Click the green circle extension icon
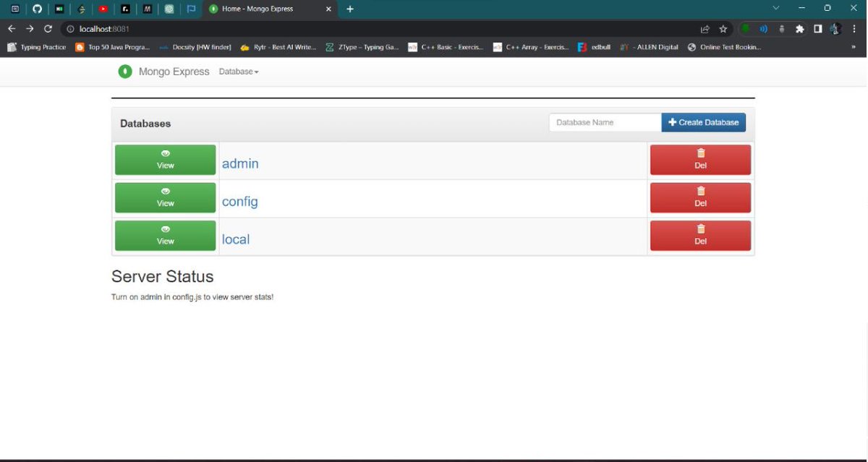Viewport: 868px width, 462px height. tap(745, 29)
